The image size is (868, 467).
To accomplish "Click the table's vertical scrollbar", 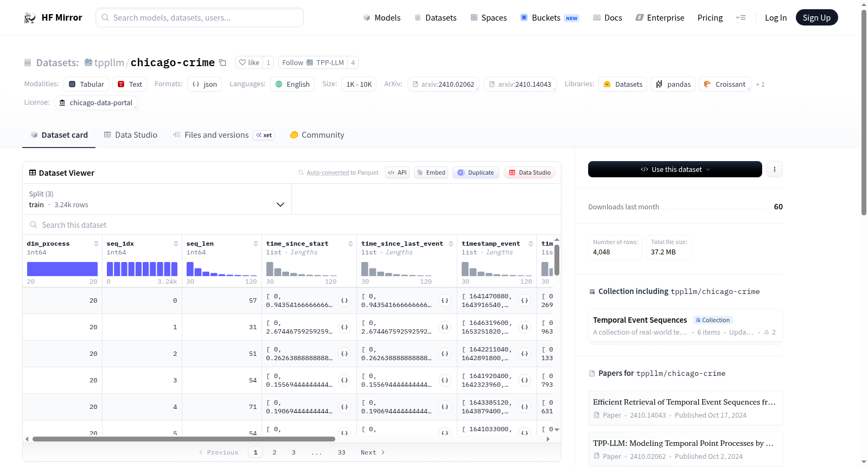I will pos(557,260).
